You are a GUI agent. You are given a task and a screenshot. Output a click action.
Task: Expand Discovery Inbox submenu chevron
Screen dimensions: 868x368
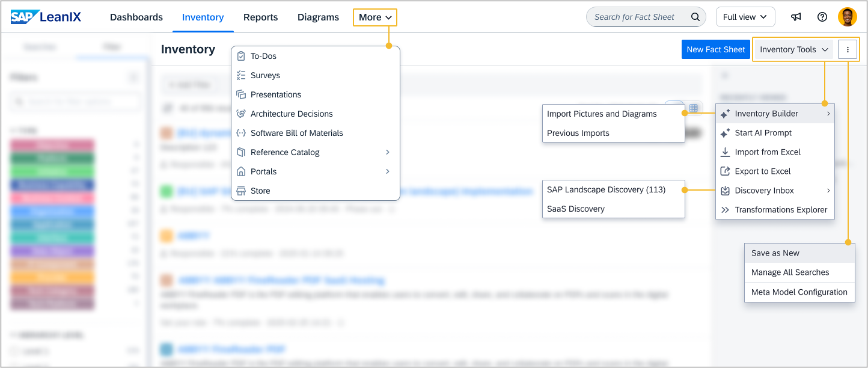click(828, 191)
